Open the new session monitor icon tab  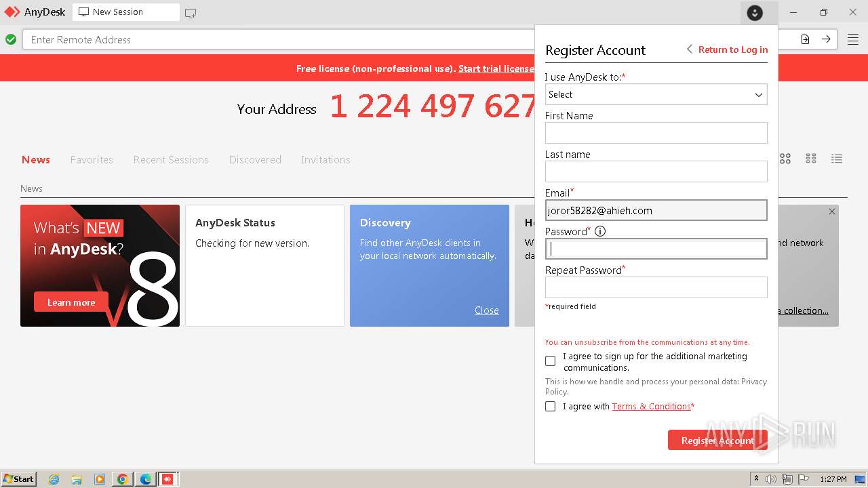click(x=191, y=13)
